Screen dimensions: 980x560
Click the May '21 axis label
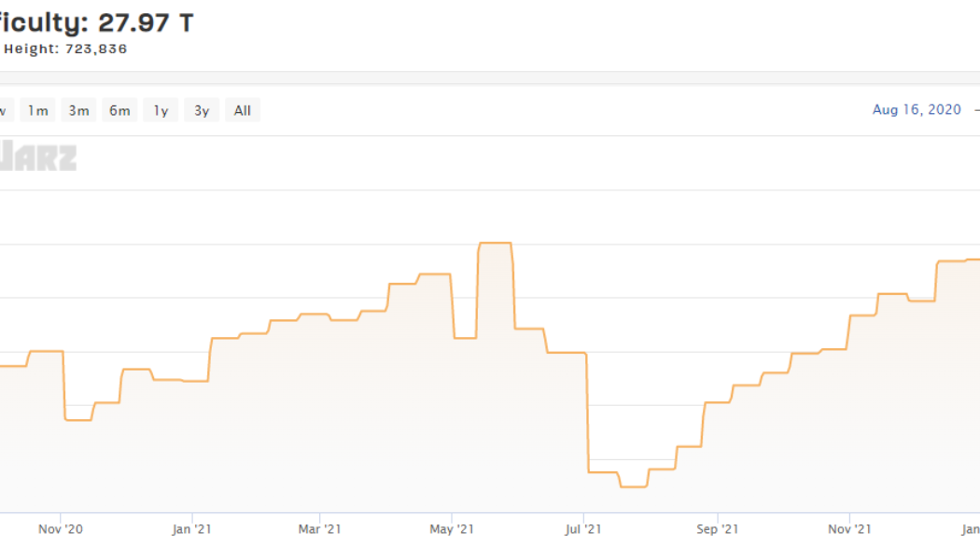(x=454, y=527)
